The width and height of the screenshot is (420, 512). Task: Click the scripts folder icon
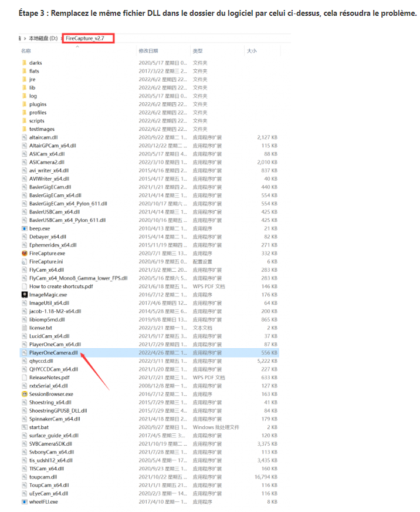tap(25, 121)
